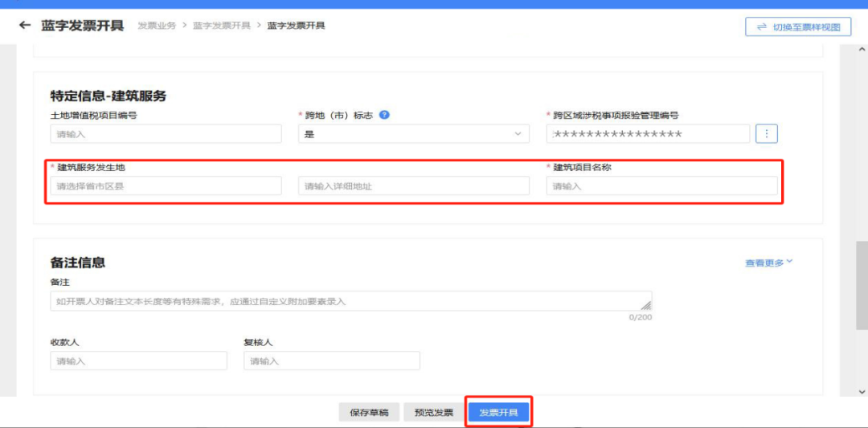Expand 查看更多 in 备注信息 section
868x428 pixels.
pyautogui.click(x=769, y=263)
